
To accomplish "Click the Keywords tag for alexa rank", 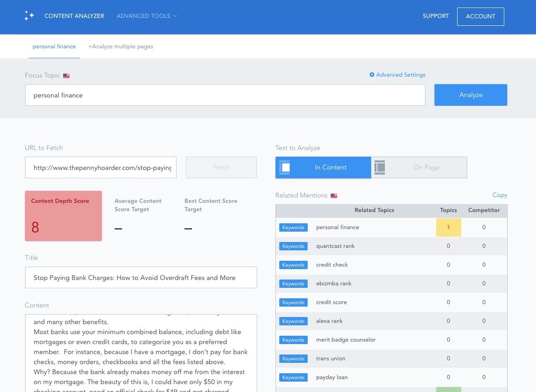I will [x=293, y=321].
